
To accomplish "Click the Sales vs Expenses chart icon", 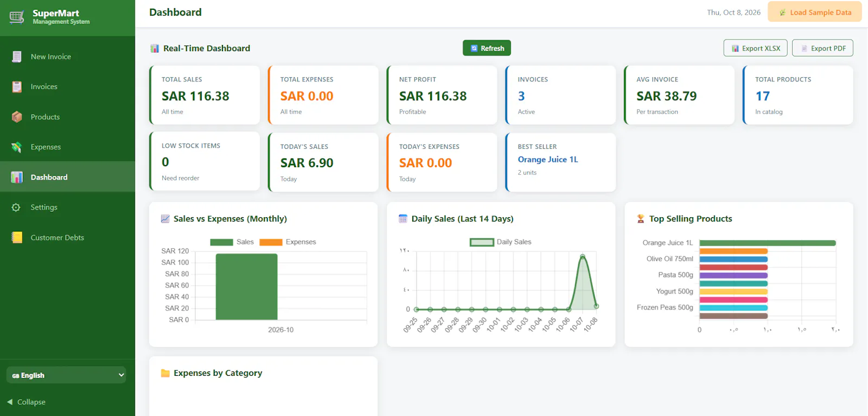I will coord(165,219).
